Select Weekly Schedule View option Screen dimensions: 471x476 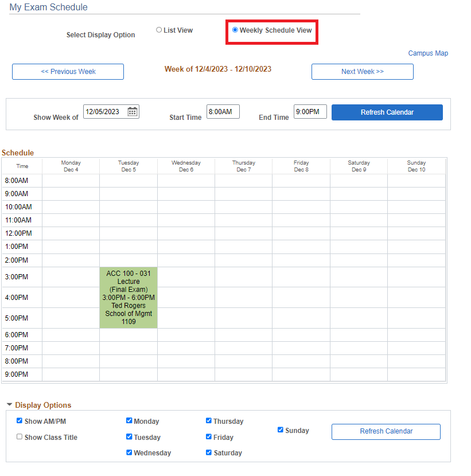(235, 30)
